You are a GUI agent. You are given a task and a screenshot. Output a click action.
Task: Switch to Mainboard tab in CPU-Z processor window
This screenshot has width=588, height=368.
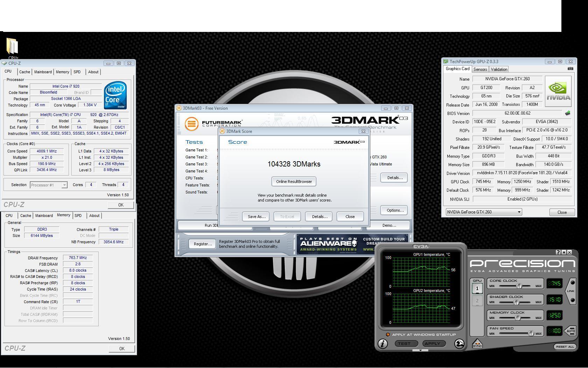[43, 72]
